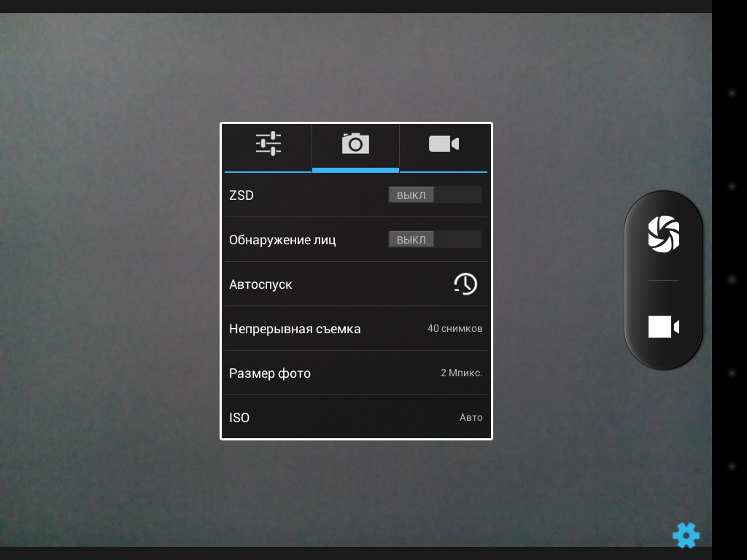The height and width of the screenshot is (560, 747).
Task: Tap the shutter capture photo button
Action: (x=664, y=234)
